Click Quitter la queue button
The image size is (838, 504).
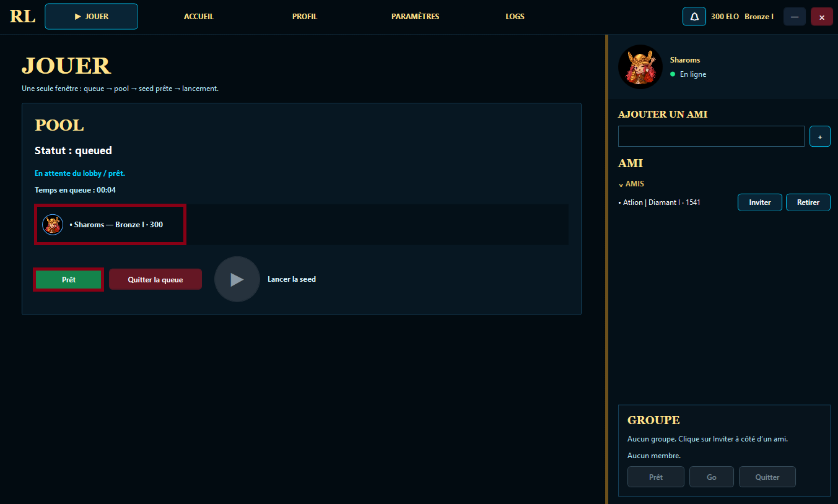(155, 279)
